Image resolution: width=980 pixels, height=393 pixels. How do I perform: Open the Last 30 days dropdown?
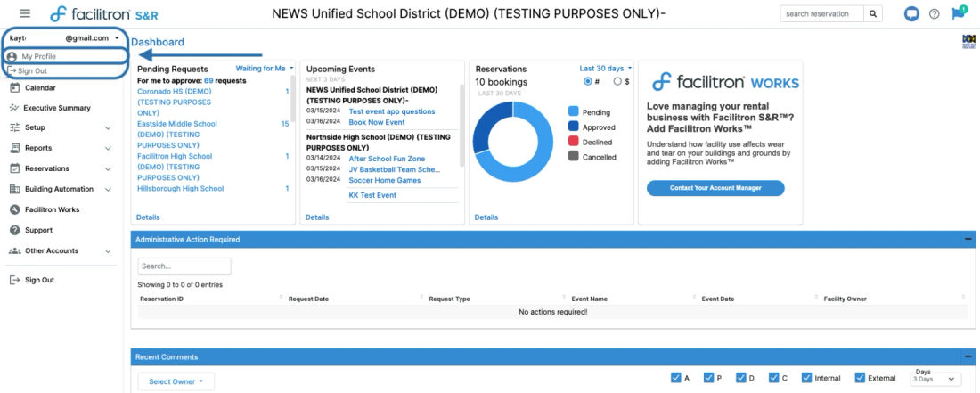click(x=606, y=68)
